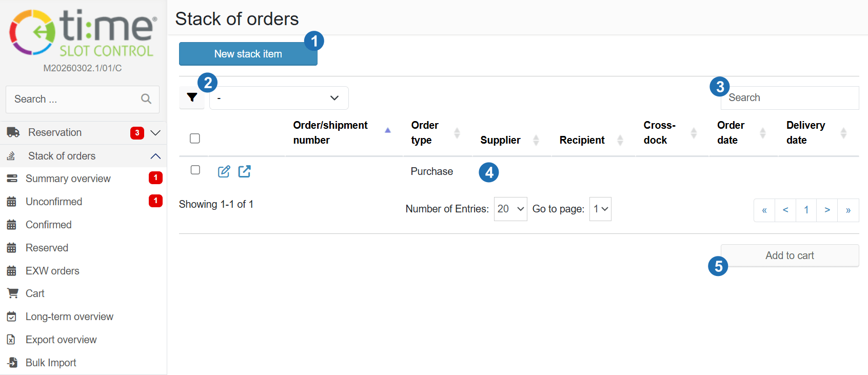Toggle the select-all checkbox in table header

tap(195, 139)
